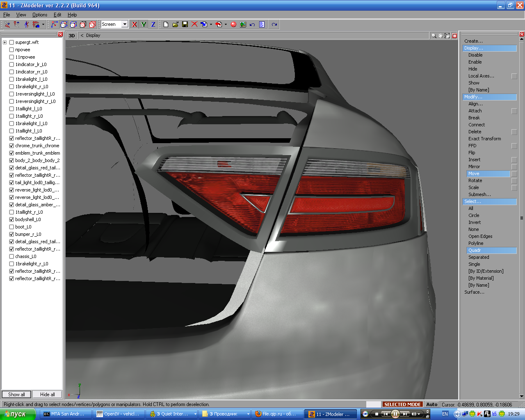Click the first blue wireframe box icon
525x420 pixels.
tap(64, 25)
